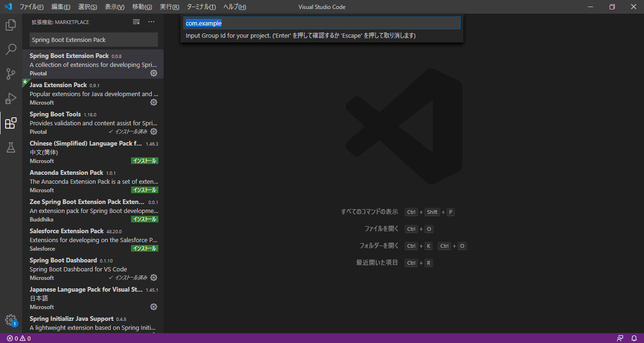644x343 pixels.
Task: Open the Source Control view
Action: tap(11, 74)
